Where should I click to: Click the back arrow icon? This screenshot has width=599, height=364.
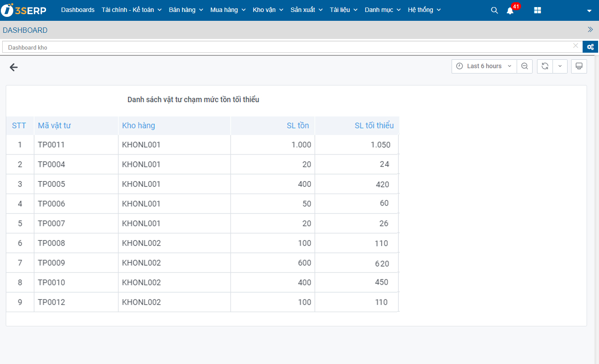coord(14,67)
